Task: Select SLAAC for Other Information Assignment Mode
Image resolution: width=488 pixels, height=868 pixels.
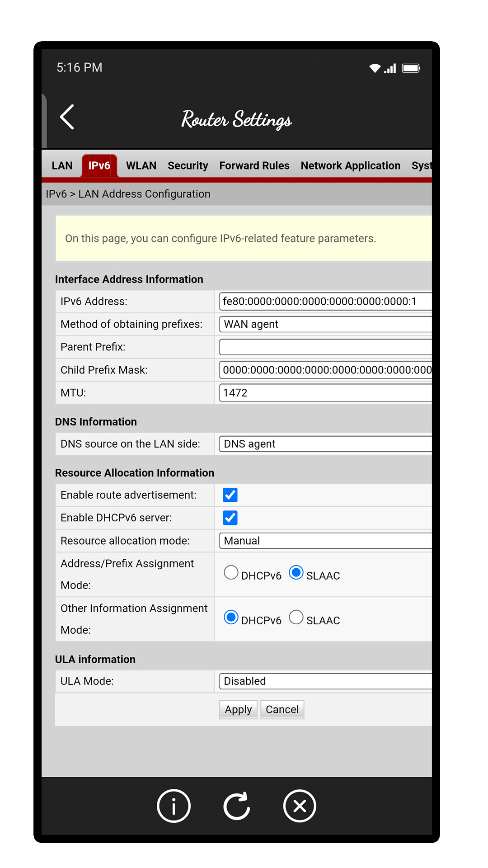Action: 296,618
